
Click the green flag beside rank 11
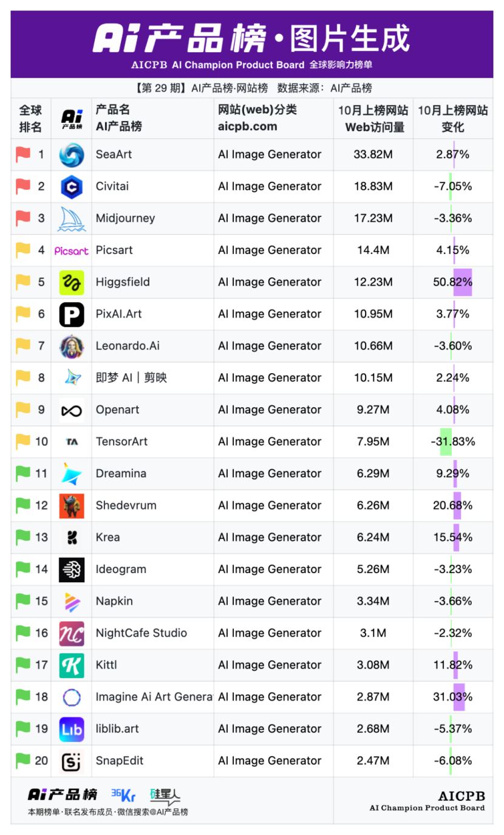pos(23,473)
